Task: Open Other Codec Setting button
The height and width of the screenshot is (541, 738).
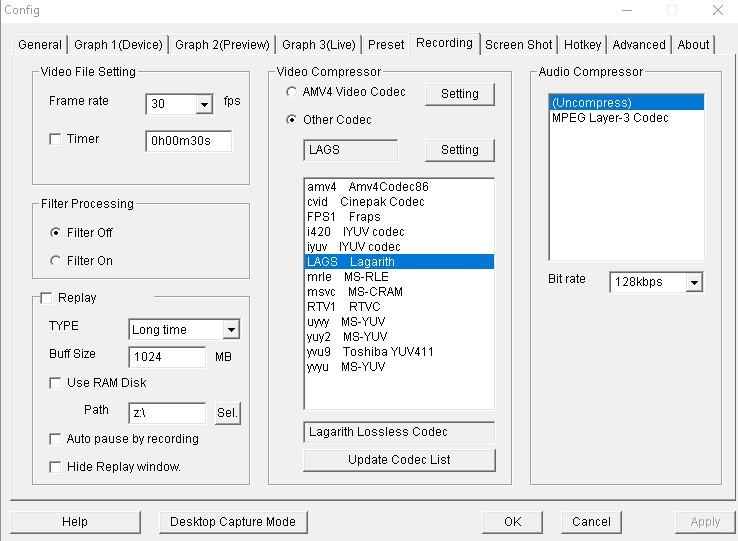Action: coord(459,150)
